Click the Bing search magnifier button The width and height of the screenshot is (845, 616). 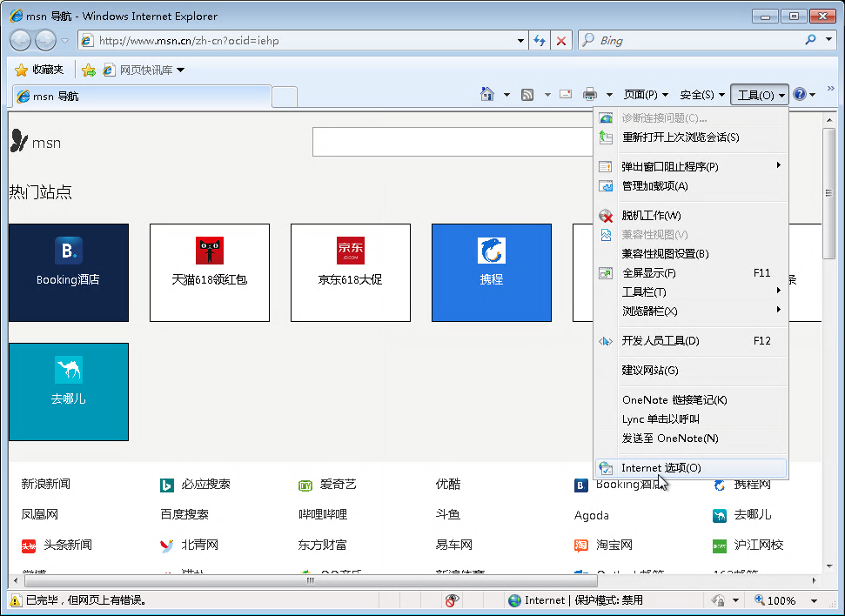(810, 40)
